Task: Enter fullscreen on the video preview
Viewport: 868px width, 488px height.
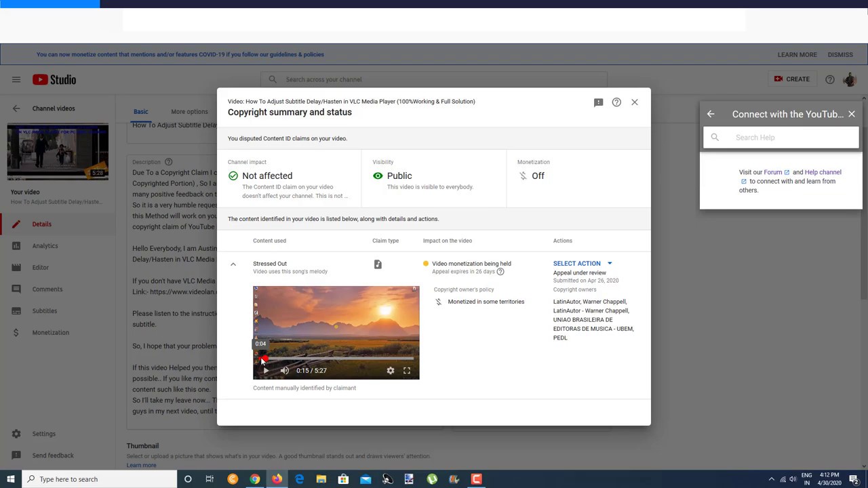Action: (x=407, y=371)
